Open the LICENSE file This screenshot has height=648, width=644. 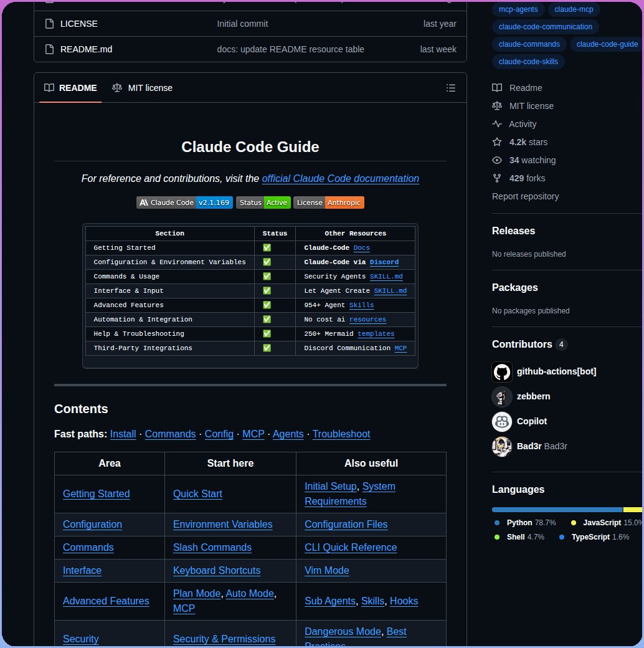click(79, 24)
